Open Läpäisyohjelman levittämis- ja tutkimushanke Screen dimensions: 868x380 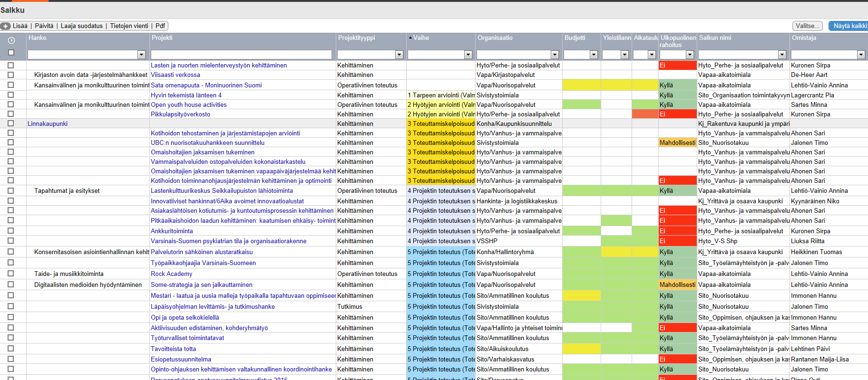tap(213, 306)
